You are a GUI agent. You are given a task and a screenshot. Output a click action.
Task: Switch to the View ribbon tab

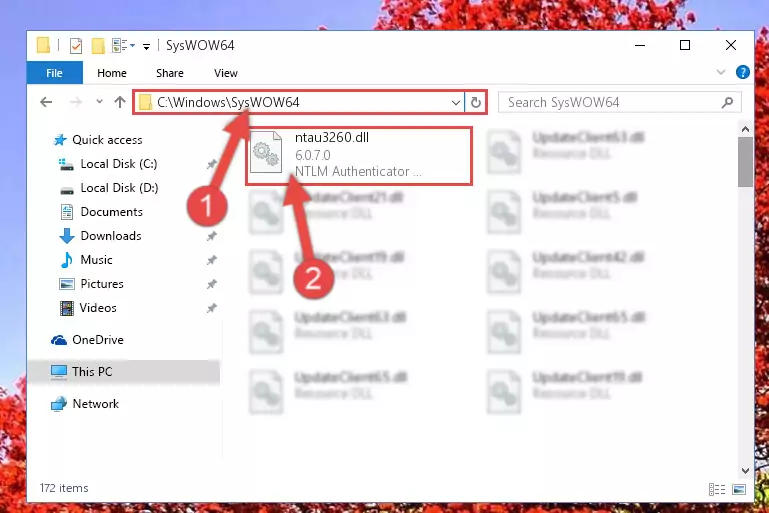click(226, 73)
